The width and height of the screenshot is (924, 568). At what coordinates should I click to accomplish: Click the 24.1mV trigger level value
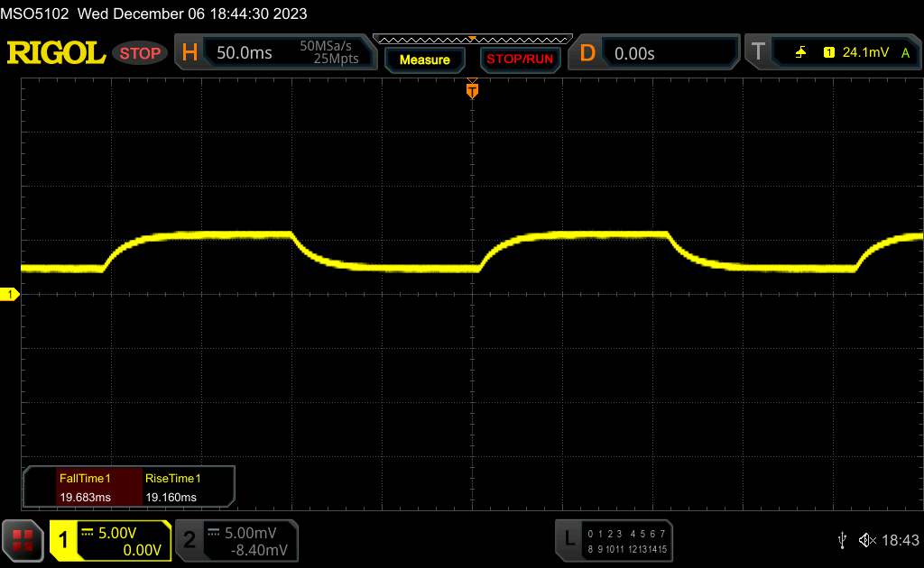[865, 52]
